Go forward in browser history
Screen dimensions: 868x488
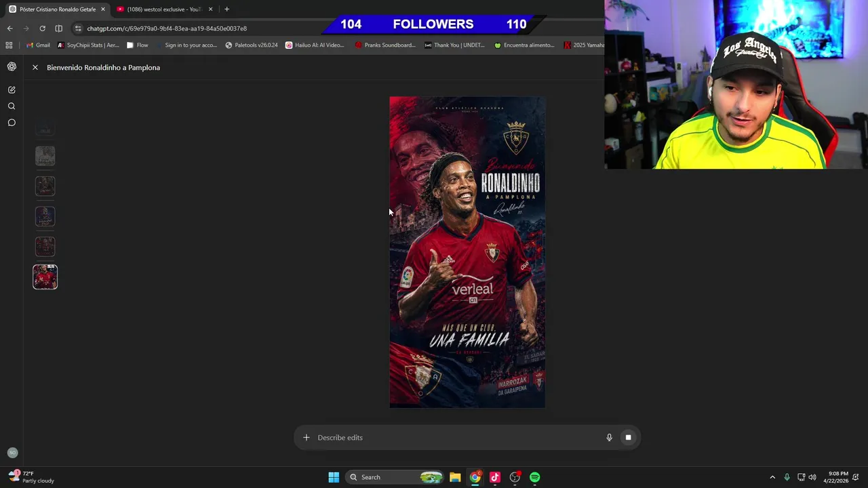coord(26,28)
